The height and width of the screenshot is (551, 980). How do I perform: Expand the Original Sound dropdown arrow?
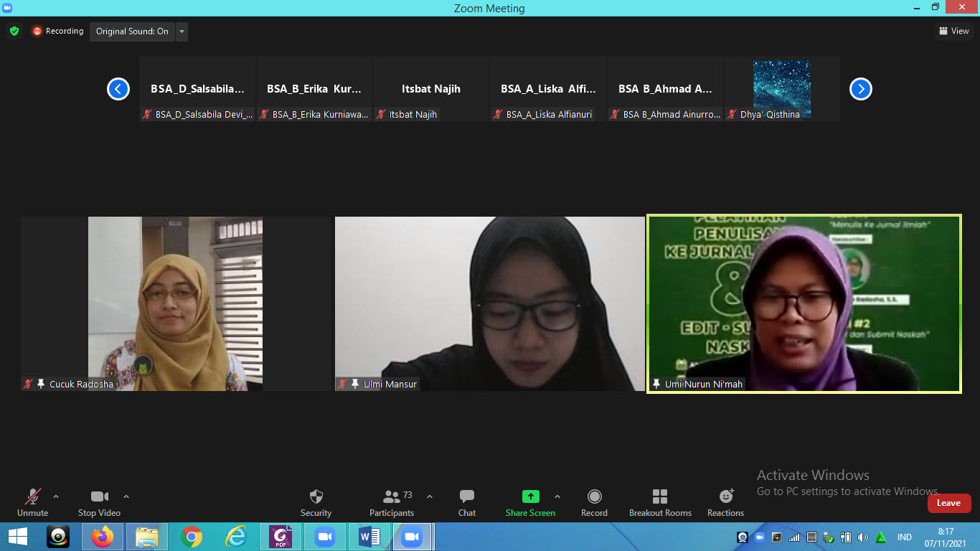coord(182,32)
